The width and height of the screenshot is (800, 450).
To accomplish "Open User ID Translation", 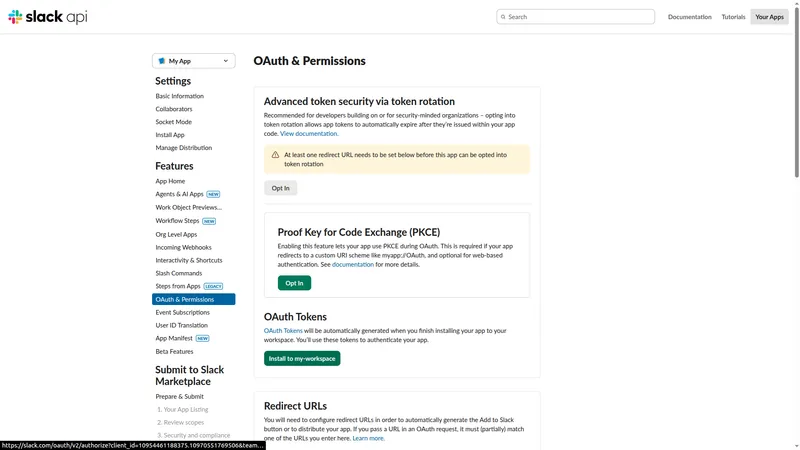I will (182, 325).
